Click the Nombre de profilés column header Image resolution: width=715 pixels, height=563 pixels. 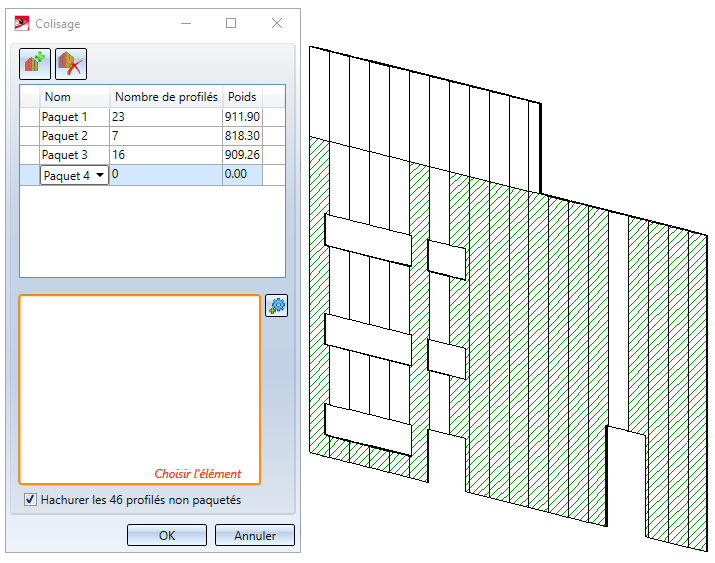[x=166, y=97]
